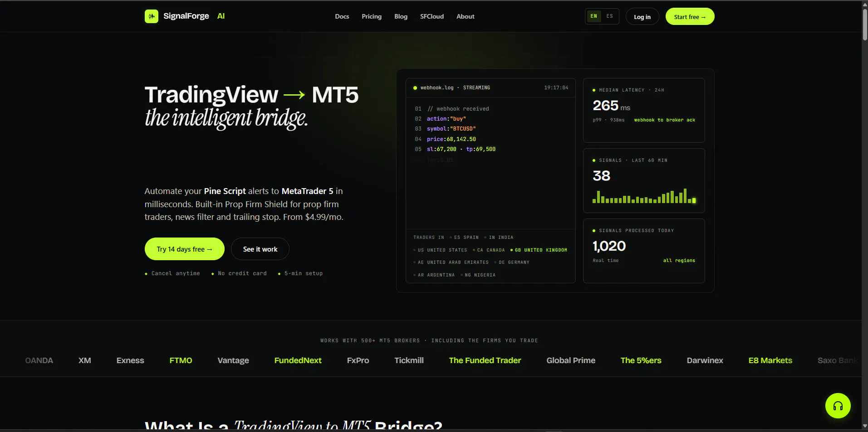
Task: Click CA CANADA in traders list
Action: (489, 250)
